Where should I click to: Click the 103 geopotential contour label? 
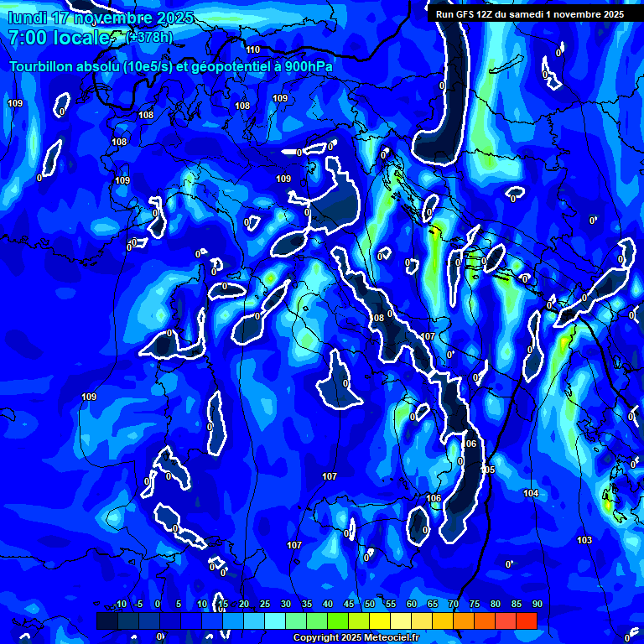coord(584,540)
